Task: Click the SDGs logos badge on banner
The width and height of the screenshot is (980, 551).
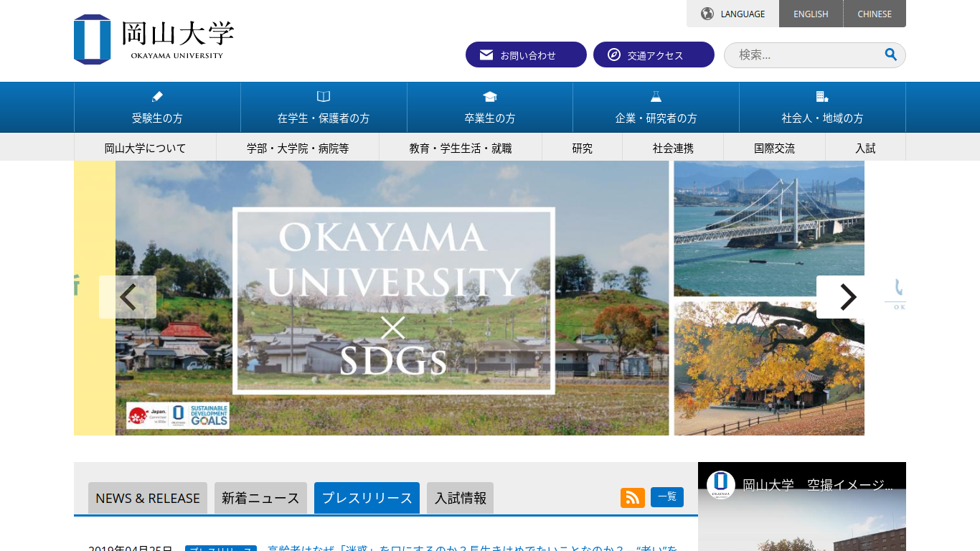Action: click(x=178, y=415)
